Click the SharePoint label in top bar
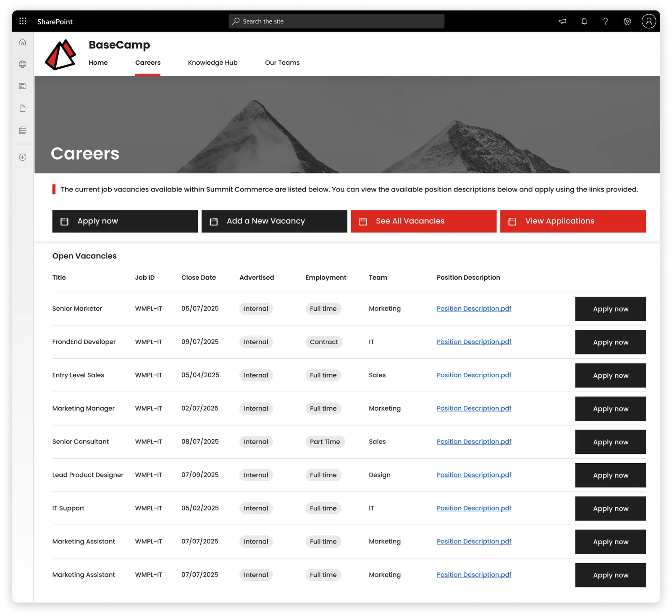 click(55, 21)
